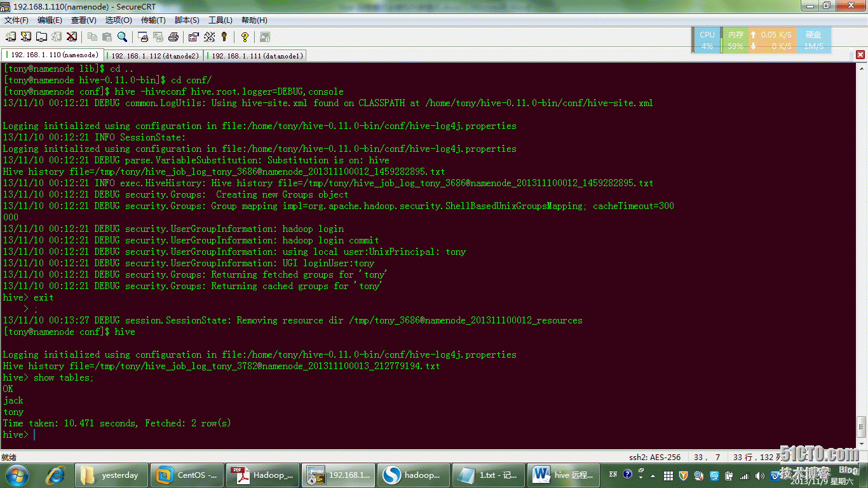Image resolution: width=868 pixels, height=488 pixels.
Task: Click 内存 59% memory widget
Action: (735, 40)
